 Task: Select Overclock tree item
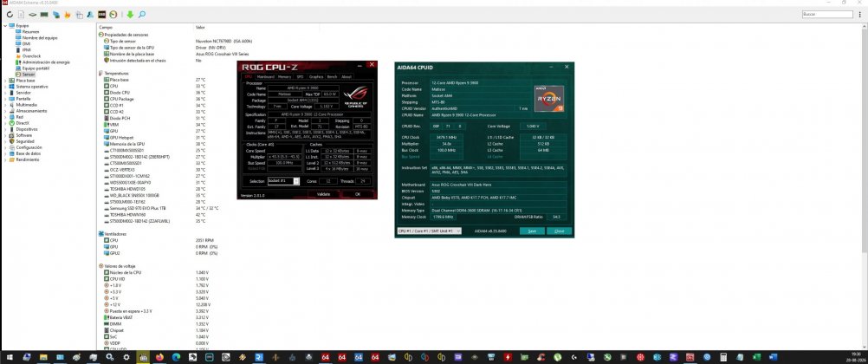(x=31, y=56)
